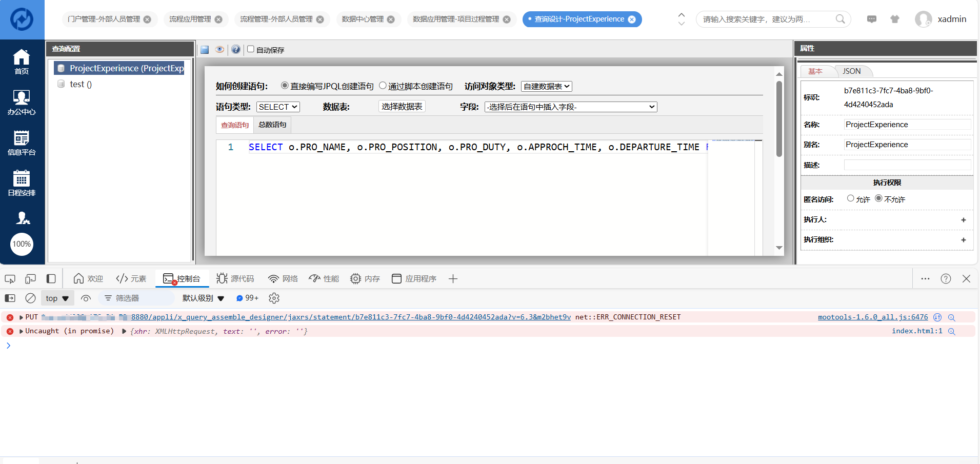The height and width of the screenshot is (464, 980).
Task: Open 信息平台 from the left sidebar
Action: pyautogui.click(x=22, y=143)
